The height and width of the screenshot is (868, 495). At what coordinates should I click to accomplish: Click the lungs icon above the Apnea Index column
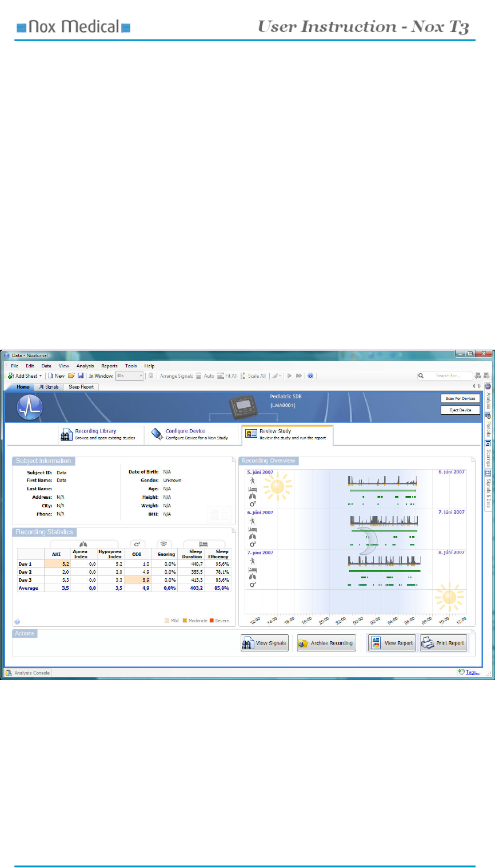83,545
